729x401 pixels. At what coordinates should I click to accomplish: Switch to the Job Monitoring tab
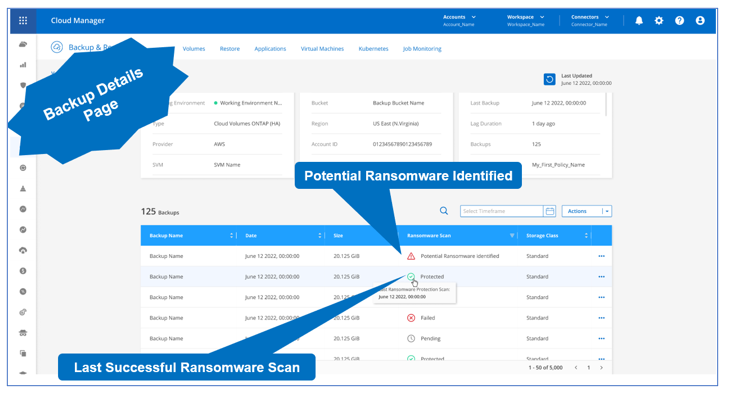(x=422, y=48)
